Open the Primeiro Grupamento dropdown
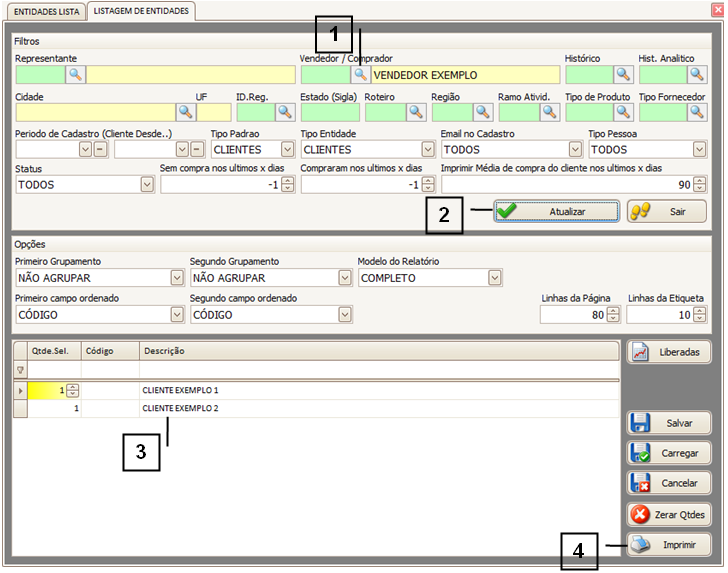This screenshot has height=573, width=728. pyautogui.click(x=177, y=278)
